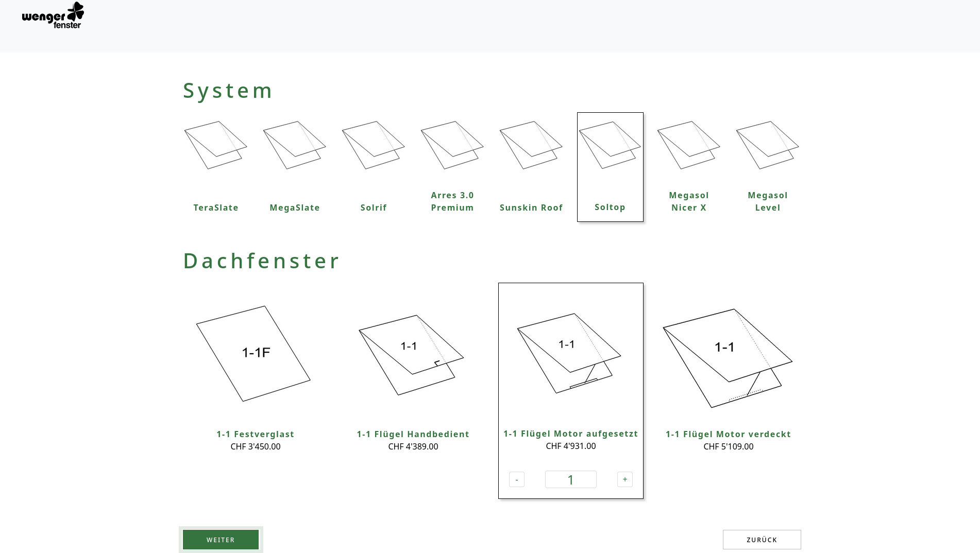
Task: Choose the MegaSlate system icon
Action: coord(295,145)
